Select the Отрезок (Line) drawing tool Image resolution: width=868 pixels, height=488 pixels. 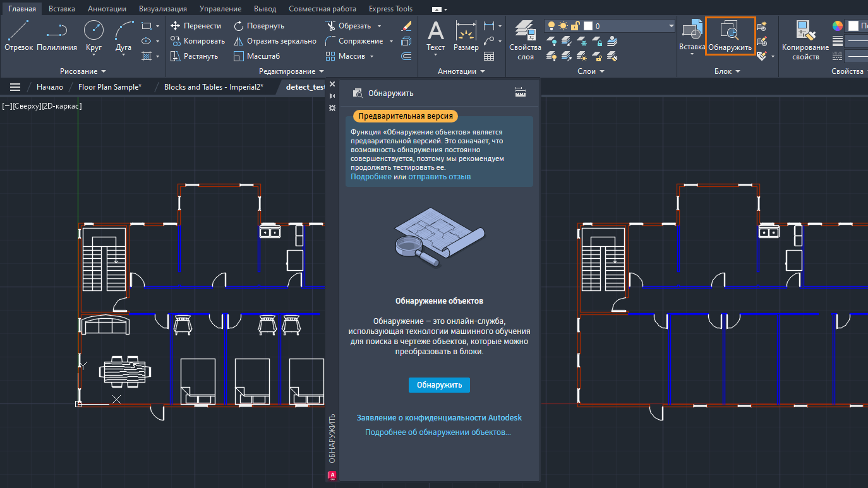[x=20, y=37]
